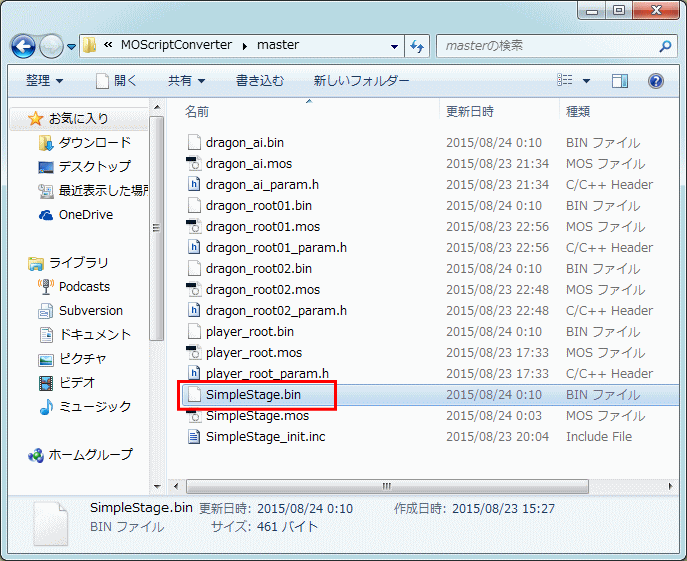Create folder with 新しいフォルダー

coord(361,81)
